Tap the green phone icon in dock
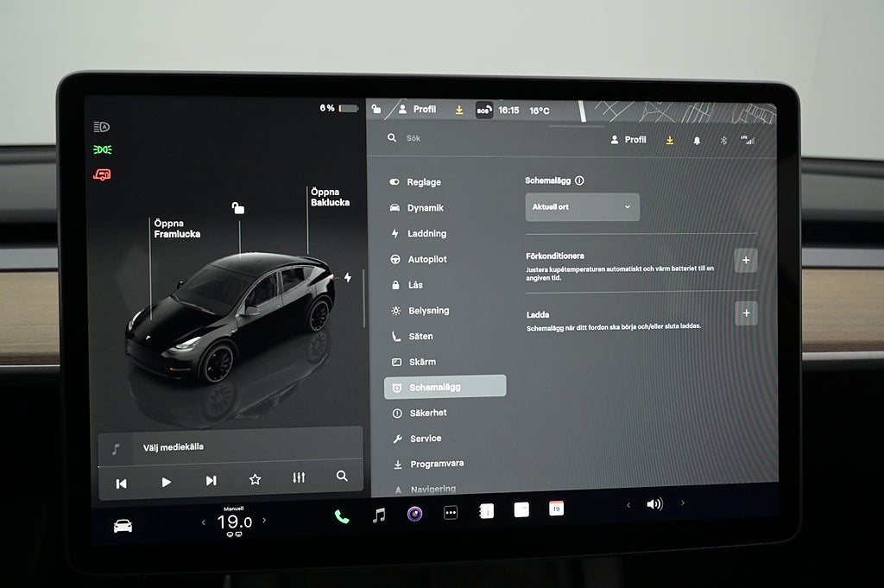 pos(342,516)
